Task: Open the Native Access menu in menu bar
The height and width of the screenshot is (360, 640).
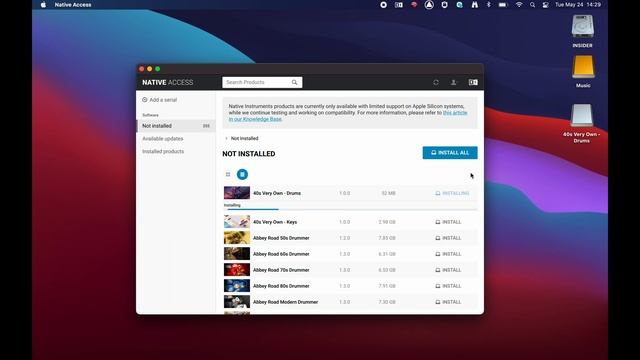Action: click(x=73, y=5)
